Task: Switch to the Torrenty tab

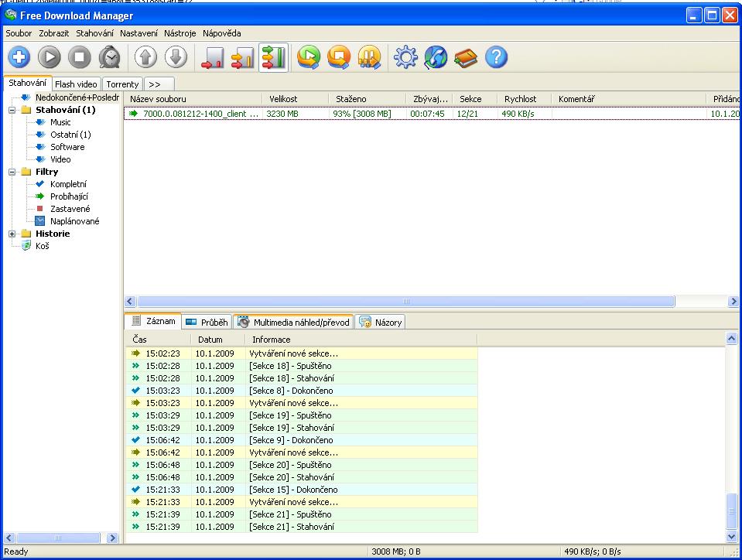Action: coord(122,84)
